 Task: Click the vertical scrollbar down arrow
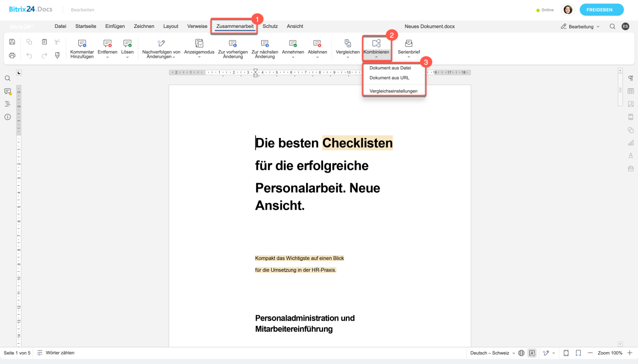(x=620, y=344)
